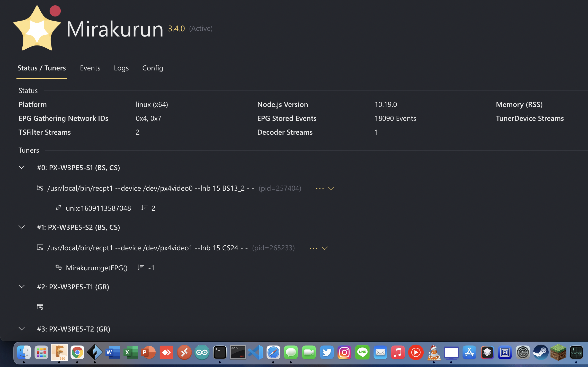The image size is (588, 367).
Task: Open VLC from the Dock
Action: [434, 353]
